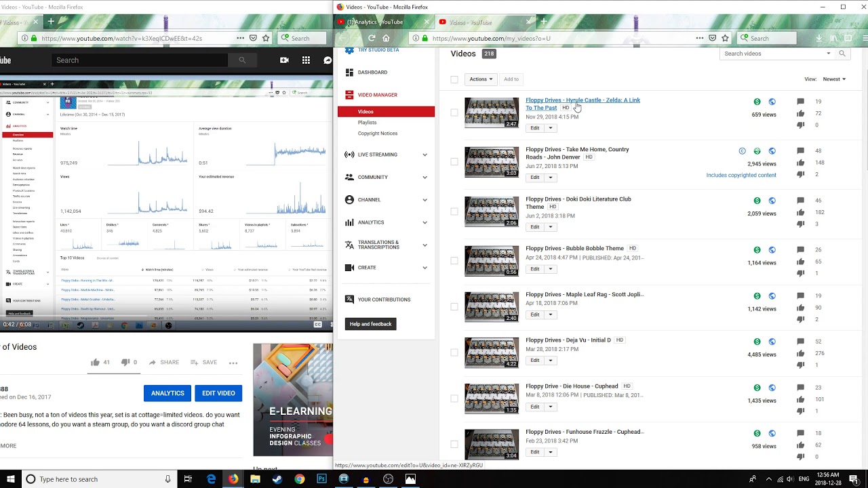
Task: Expand the Channel section chevron
Action: [x=425, y=200]
